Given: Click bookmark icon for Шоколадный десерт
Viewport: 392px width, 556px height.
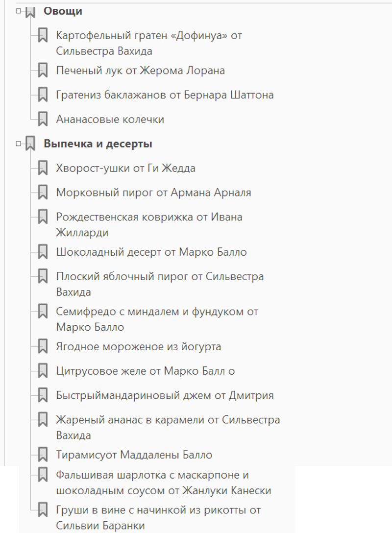Looking at the screenshot, I should tap(43, 252).
